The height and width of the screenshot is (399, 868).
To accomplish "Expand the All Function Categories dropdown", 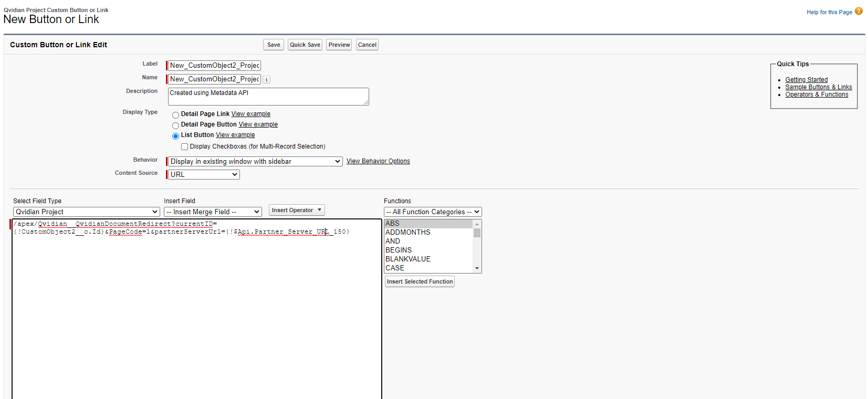I will pyautogui.click(x=433, y=212).
